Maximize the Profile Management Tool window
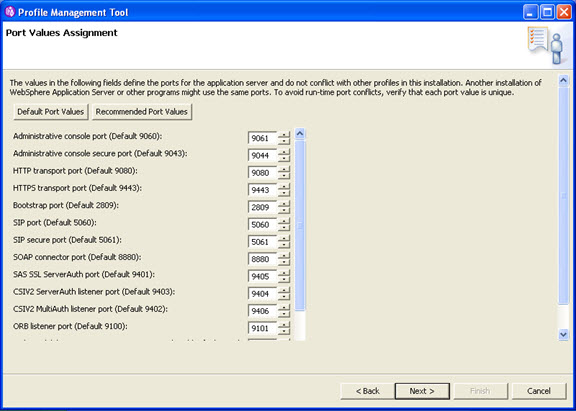 pyautogui.click(x=547, y=12)
